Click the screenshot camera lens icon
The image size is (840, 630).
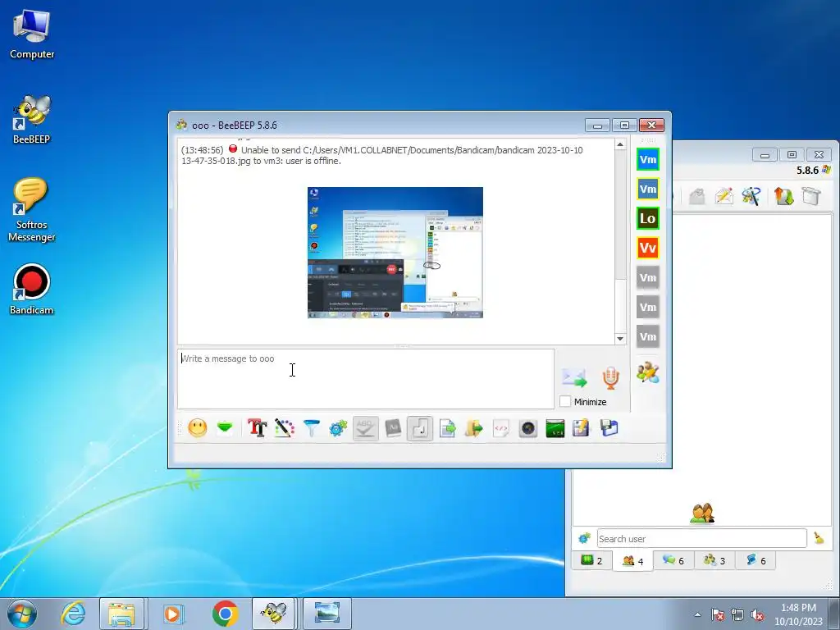528,428
